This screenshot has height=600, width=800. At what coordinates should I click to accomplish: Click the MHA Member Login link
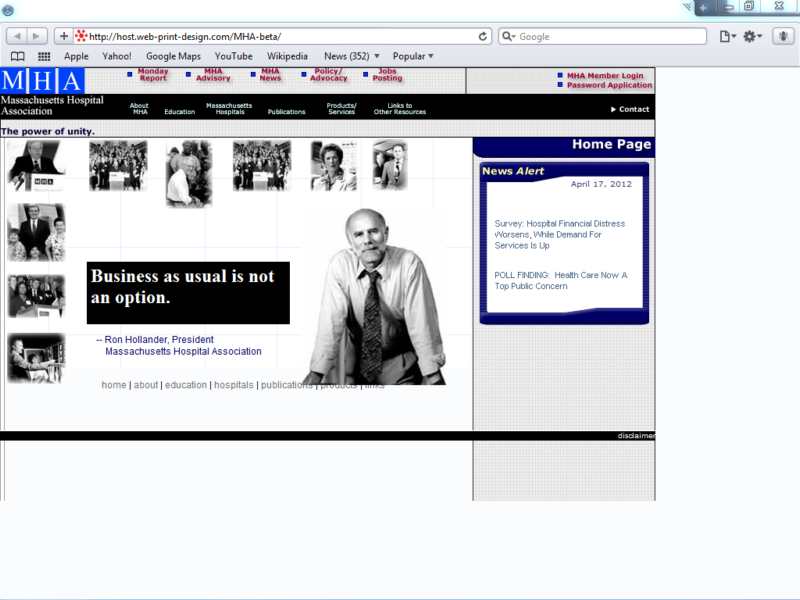pyautogui.click(x=605, y=76)
